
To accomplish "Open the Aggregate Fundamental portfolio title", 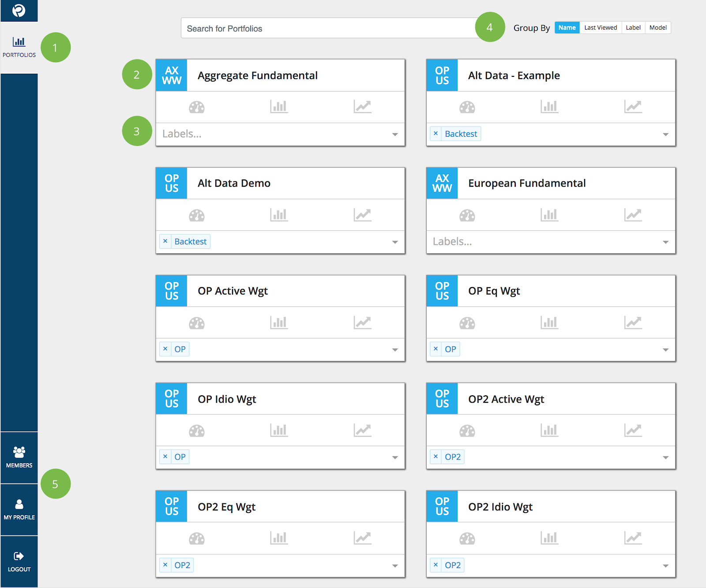I will tap(258, 75).
